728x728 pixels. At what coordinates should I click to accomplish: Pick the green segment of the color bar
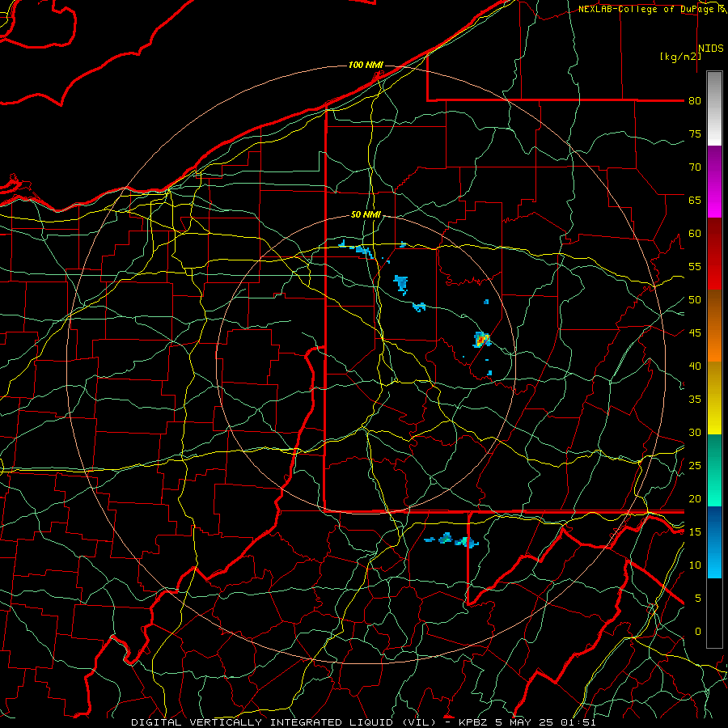coord(714,470)
